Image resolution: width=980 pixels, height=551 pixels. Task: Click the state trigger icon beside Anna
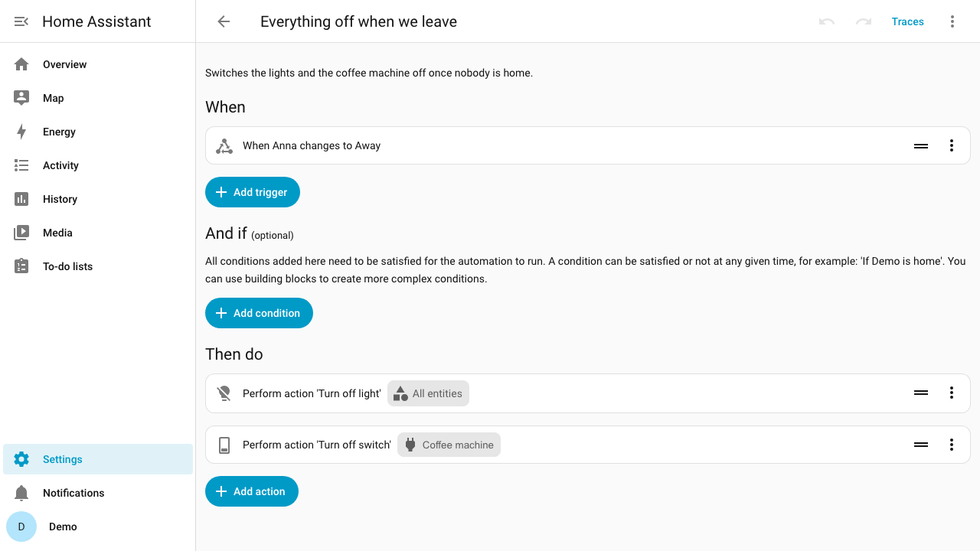point(224,146)
